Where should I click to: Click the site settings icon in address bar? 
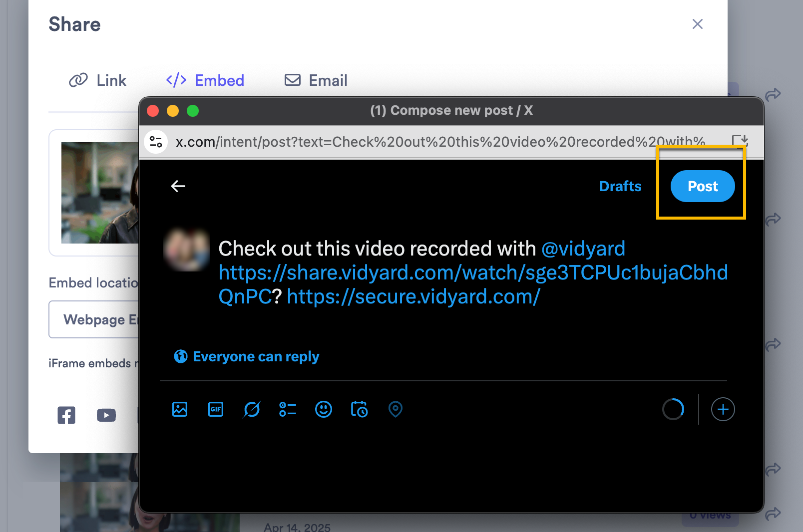156,142
